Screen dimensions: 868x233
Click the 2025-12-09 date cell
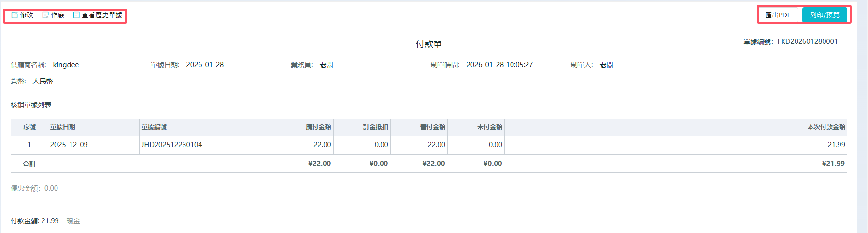tap(69, 145)
